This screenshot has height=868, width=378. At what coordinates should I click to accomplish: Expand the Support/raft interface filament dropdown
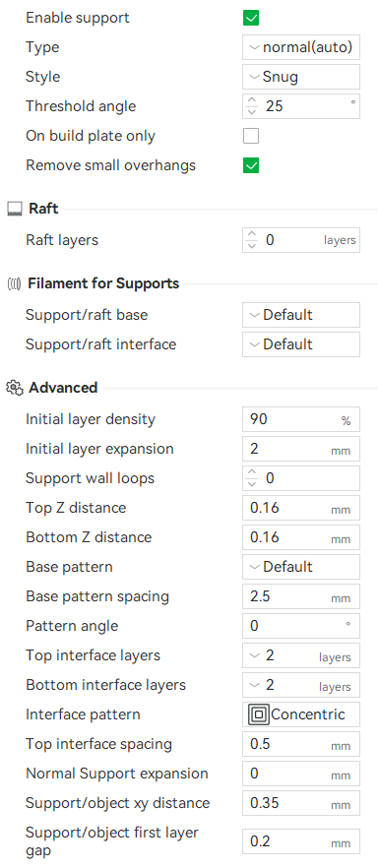click(301, 344)
